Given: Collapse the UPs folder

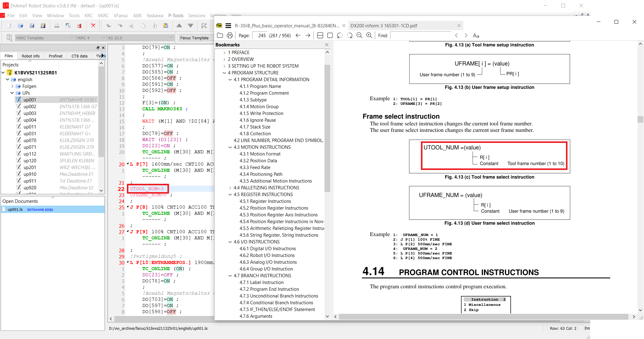Looking at the screenshot, I should pyautogui.click(x=12, y=93).
